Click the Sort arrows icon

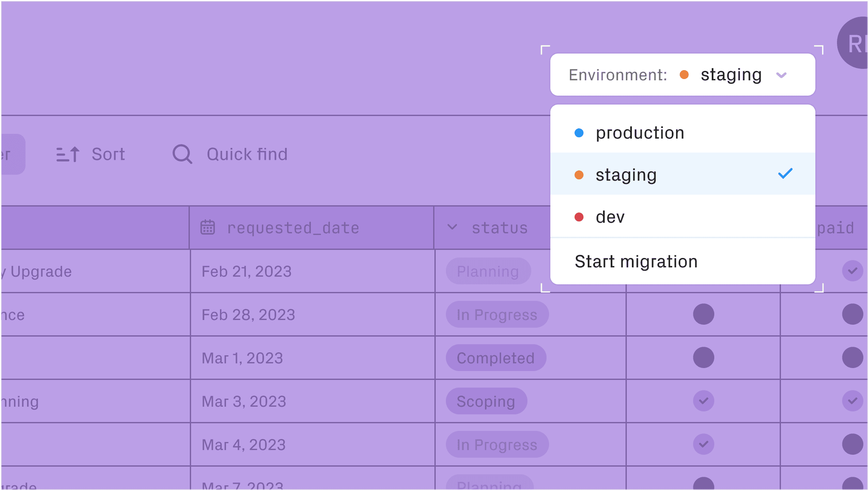[68, 154]
